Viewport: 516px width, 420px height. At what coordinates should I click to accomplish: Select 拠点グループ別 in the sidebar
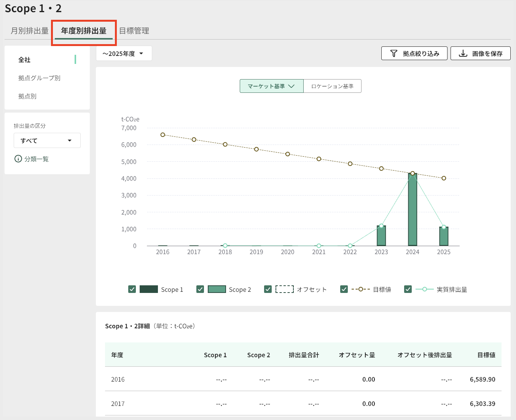39,78
